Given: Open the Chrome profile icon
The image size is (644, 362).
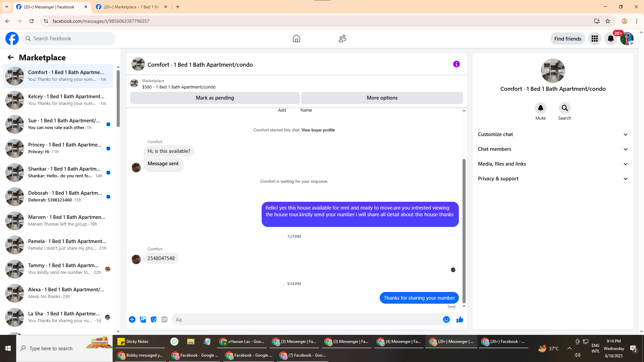Looking at the screenshot, I should [x=624, y=21].
